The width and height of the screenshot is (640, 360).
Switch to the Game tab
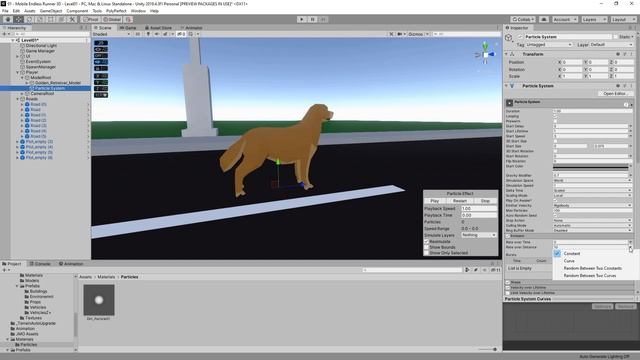click(128, 28)
